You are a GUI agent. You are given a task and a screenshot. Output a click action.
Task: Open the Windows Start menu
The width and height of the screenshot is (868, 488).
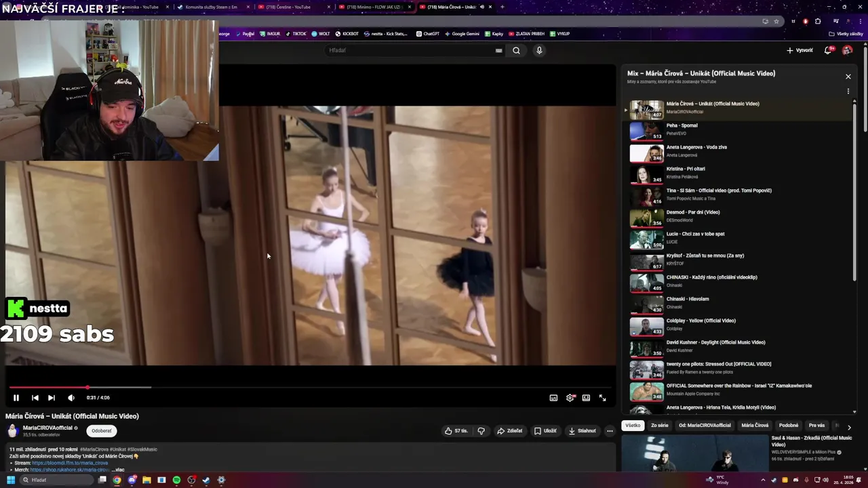click(10, 480)
